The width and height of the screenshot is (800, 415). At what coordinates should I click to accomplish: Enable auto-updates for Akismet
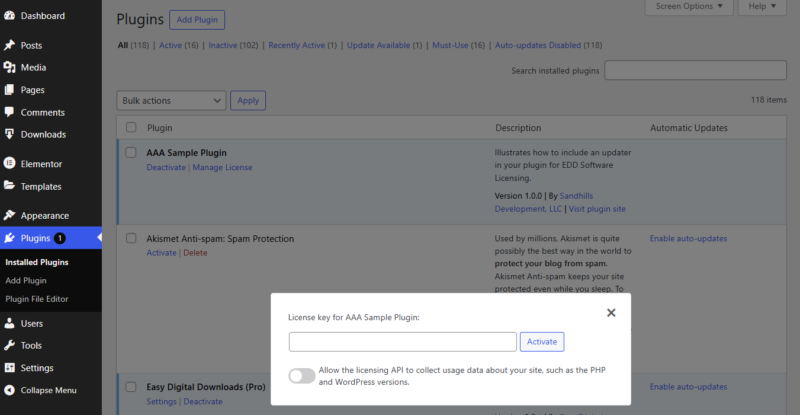click(688, 238)
